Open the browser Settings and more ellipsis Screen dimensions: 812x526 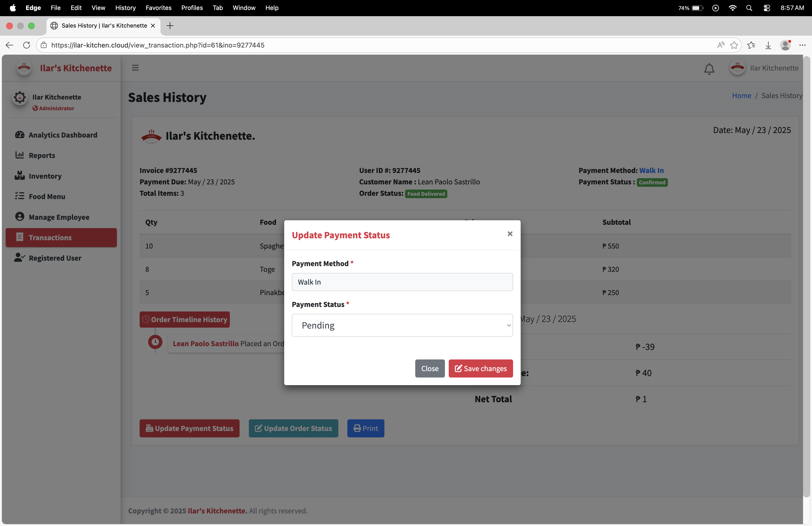tap(802, 45)
